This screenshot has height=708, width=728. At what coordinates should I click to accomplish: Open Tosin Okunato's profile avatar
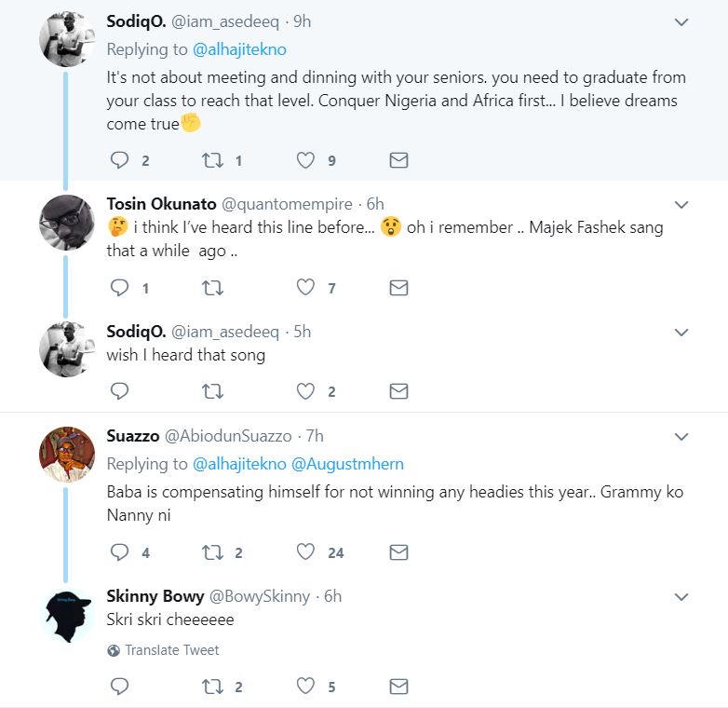tap(67, 224)
